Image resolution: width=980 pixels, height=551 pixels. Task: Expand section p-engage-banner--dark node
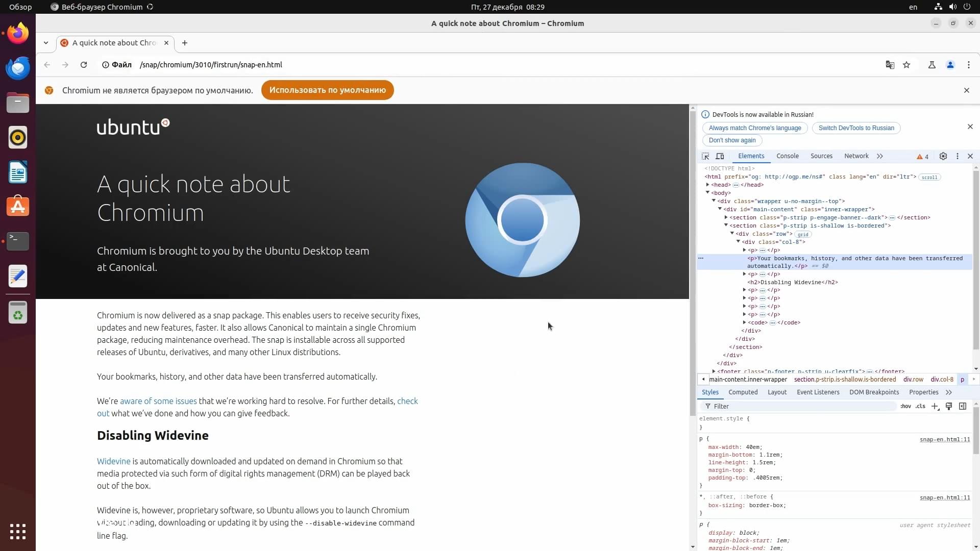point(726,217)
